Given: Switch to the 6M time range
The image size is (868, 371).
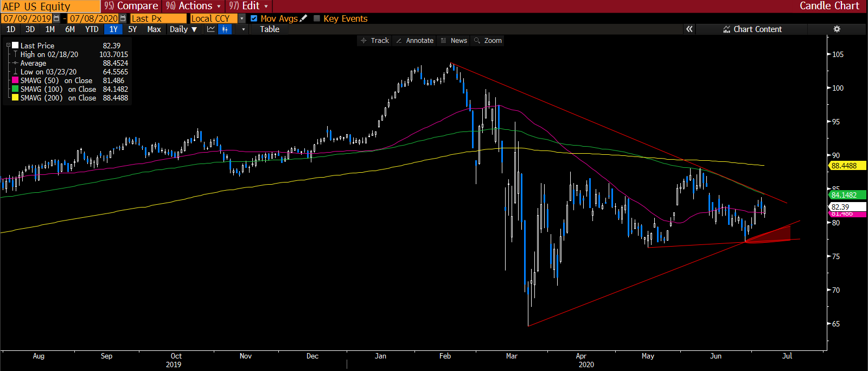Looking at the screenshot, I should coord(70,29).
